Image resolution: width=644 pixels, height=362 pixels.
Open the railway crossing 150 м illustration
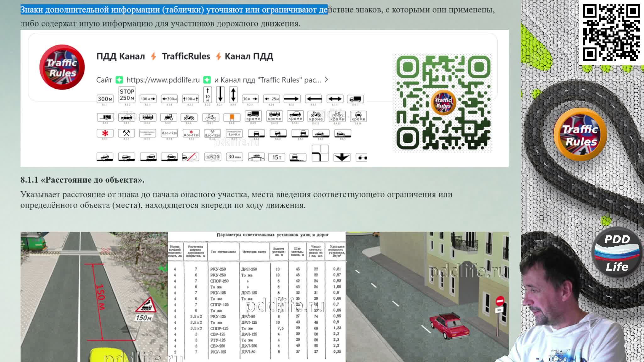(x=94, y=297)
